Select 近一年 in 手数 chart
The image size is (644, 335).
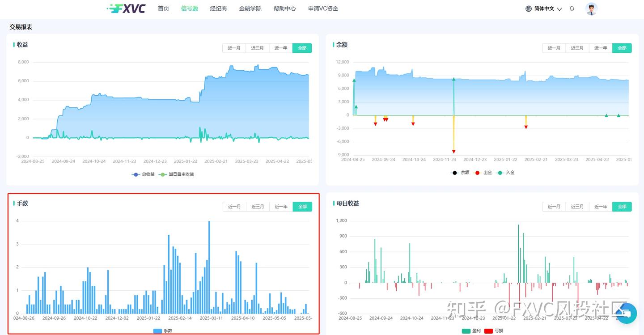pyautogui.click(x=281, y=207)
